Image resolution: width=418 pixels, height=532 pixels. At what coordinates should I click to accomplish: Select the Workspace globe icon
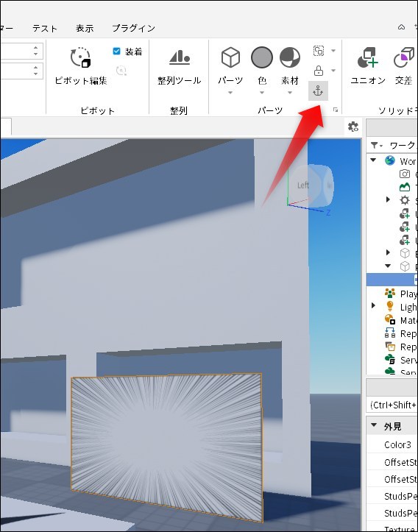[390, 160]
